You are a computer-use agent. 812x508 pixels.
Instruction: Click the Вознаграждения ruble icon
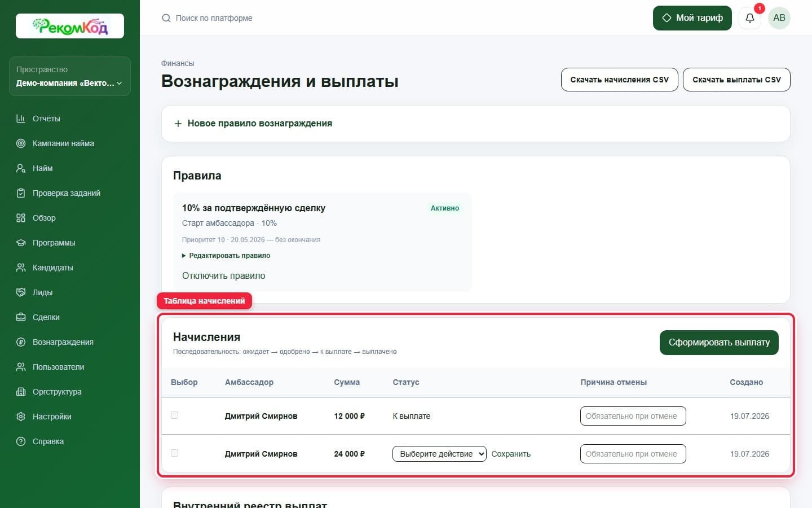pos(21,342)
